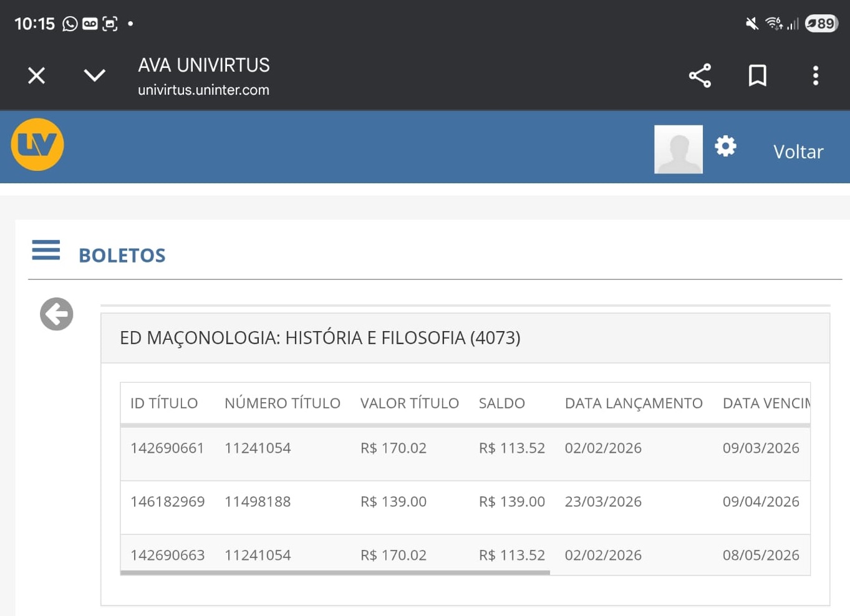Image resolution: width=850 pixels, height=616 pixels.
Task: Click the DATA LANÇAMENTO column header
Action: (x=633, y=403)
